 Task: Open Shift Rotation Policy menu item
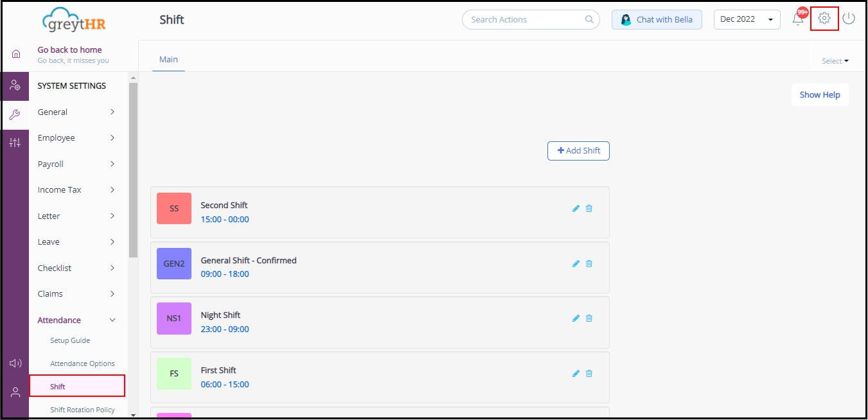pos(82,410)
